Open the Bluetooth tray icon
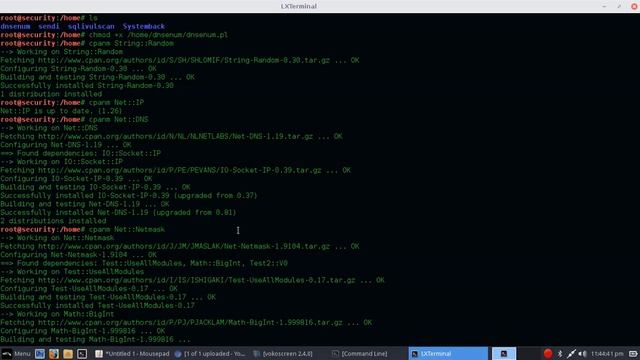 pyautogui.click(x=560, y=353)
